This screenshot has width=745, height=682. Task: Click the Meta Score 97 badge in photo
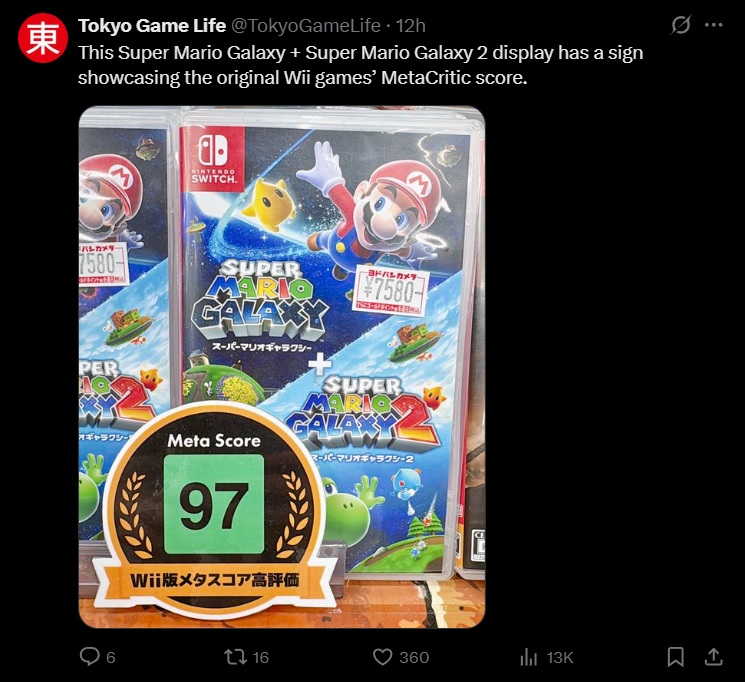click(214, 509)
